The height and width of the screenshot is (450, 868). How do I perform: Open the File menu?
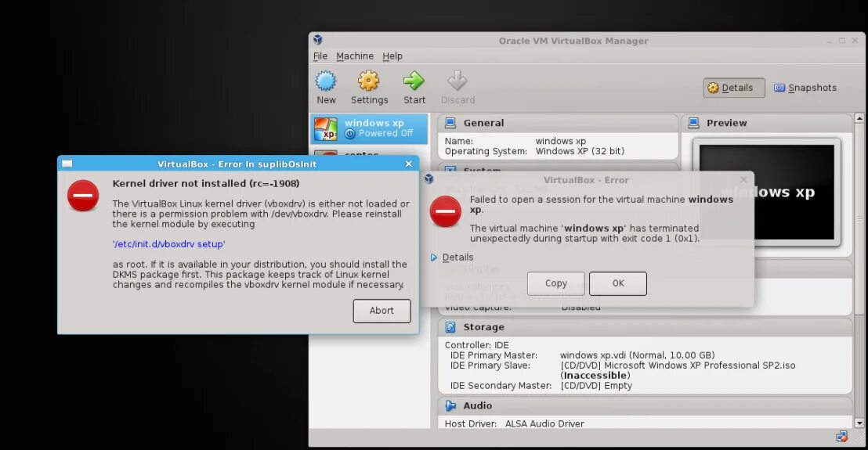[320, 56]
